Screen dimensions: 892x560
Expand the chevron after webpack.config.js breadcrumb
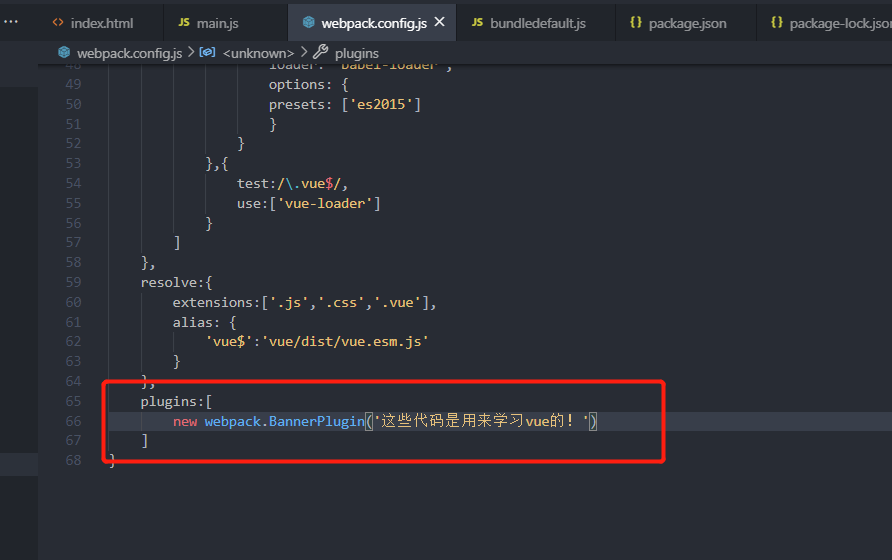(191, 52)
